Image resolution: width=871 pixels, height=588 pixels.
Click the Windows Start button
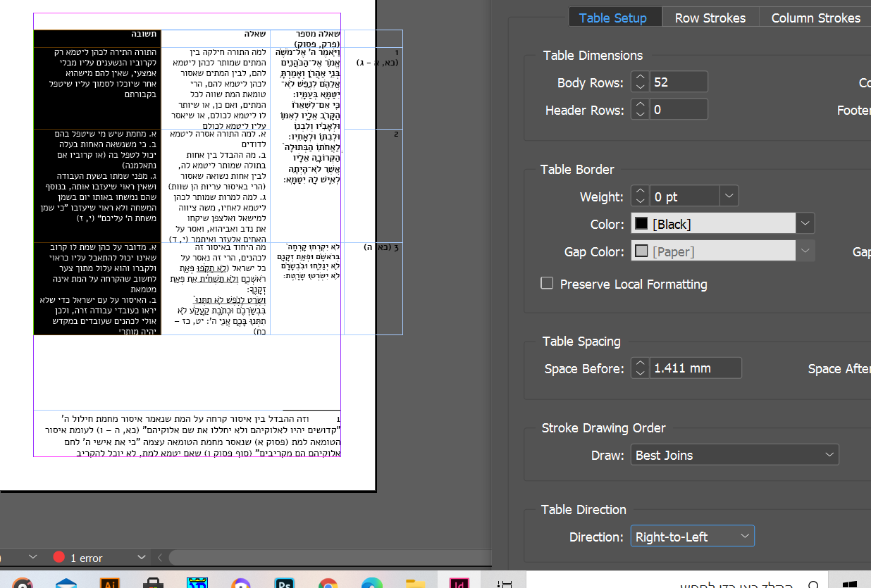click(x=850, y=583)
